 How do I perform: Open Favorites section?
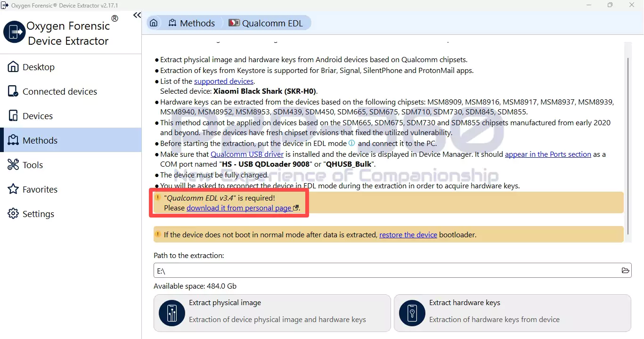click(71, 189)
